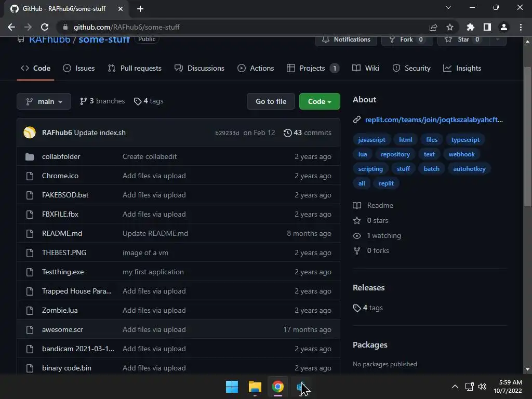This screenshot has height=399, width=532.
Task: Click the Notifications button
Action: 345,39
